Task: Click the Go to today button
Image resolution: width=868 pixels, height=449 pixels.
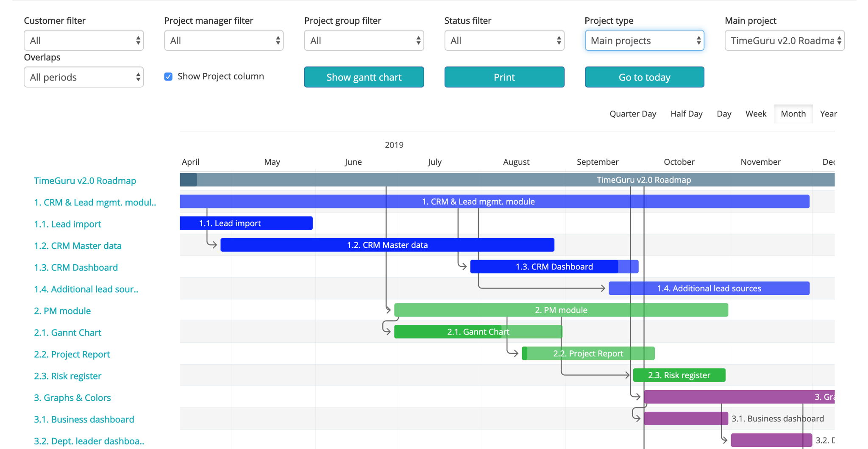Action: pyautogui.click(x=645, y=77)
